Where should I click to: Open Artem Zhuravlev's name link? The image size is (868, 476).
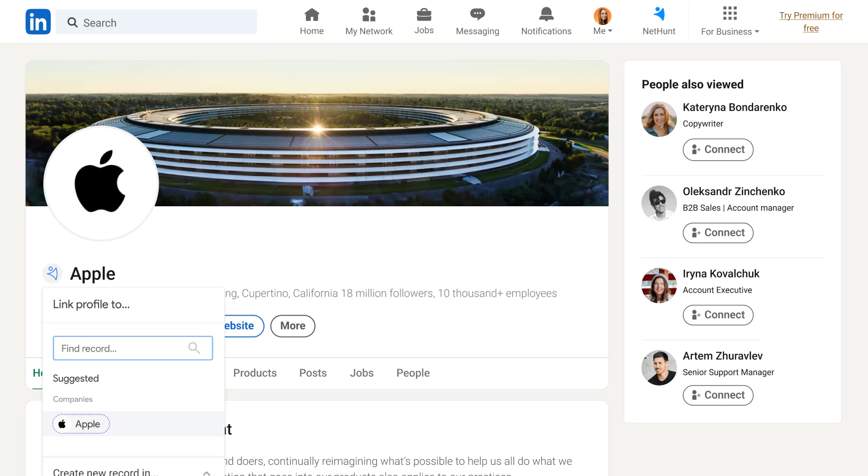[722, 356]
